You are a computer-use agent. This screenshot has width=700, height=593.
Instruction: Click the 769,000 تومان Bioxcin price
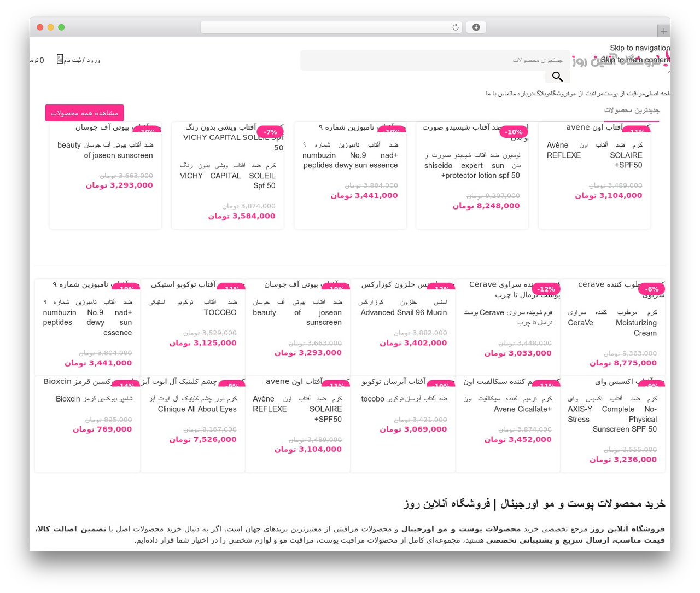pos(102,429)
